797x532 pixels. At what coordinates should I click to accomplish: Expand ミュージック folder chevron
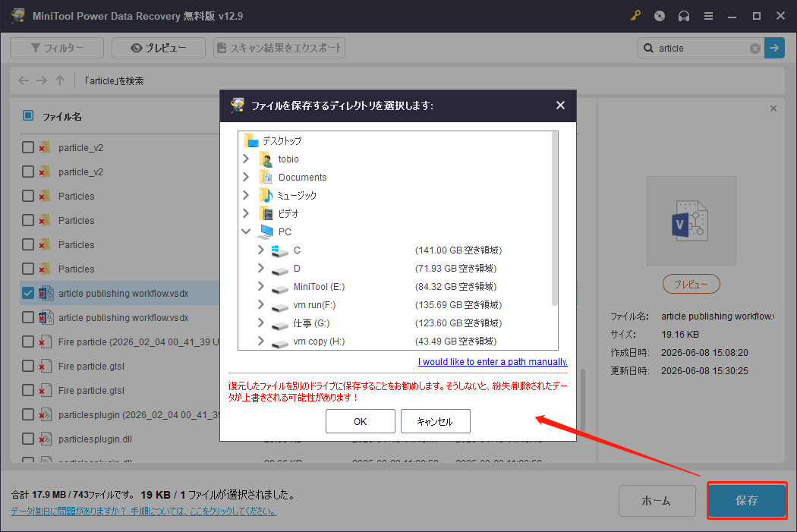(246, 195)
